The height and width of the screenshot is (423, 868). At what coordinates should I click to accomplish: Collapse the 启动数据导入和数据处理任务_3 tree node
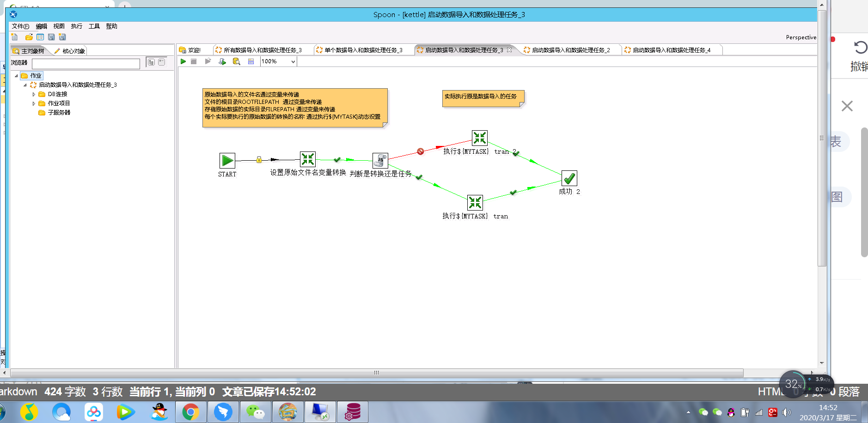pos(25,85)
